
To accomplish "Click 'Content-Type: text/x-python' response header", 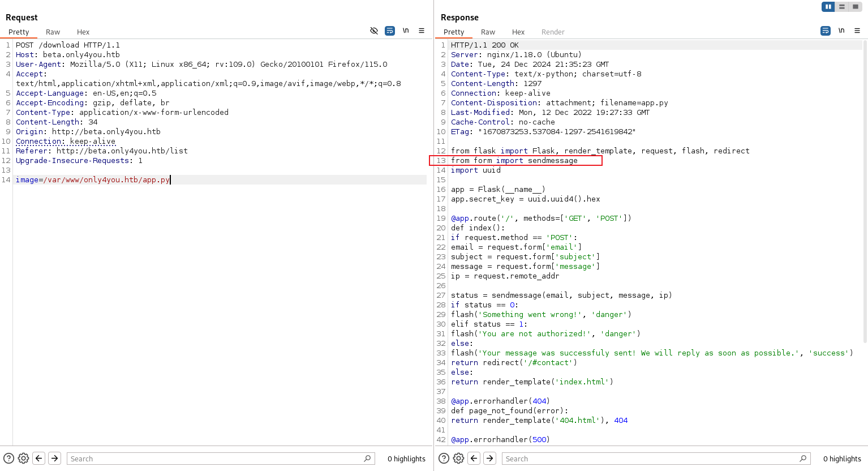I will [x=546, y=74].
